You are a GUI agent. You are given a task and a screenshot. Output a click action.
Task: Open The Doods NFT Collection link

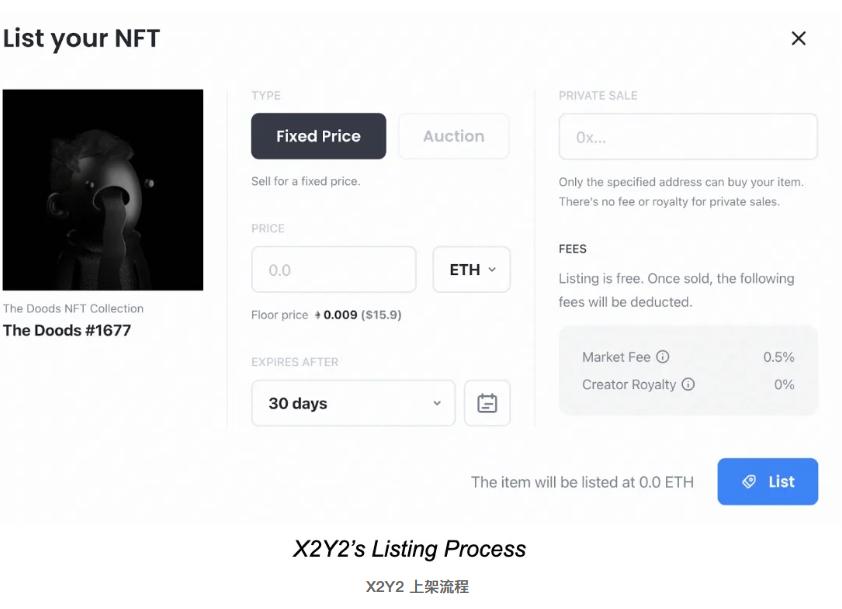coord(73,309)
